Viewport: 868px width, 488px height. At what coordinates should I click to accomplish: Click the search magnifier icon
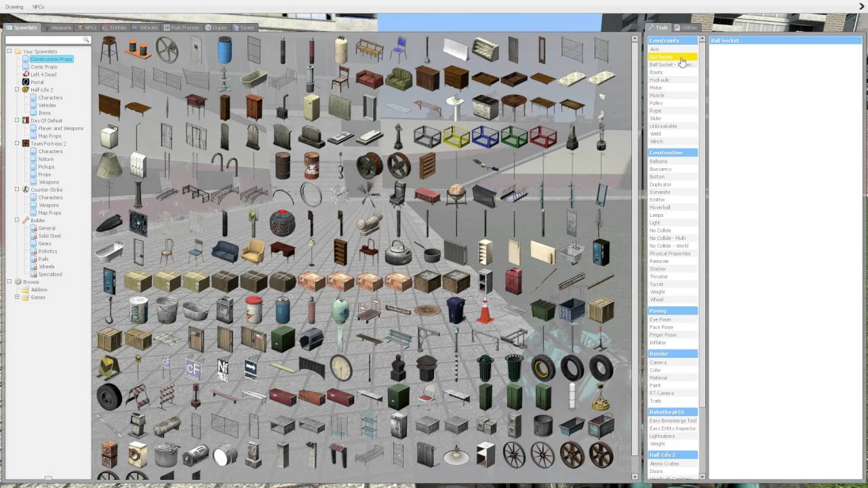86,41
